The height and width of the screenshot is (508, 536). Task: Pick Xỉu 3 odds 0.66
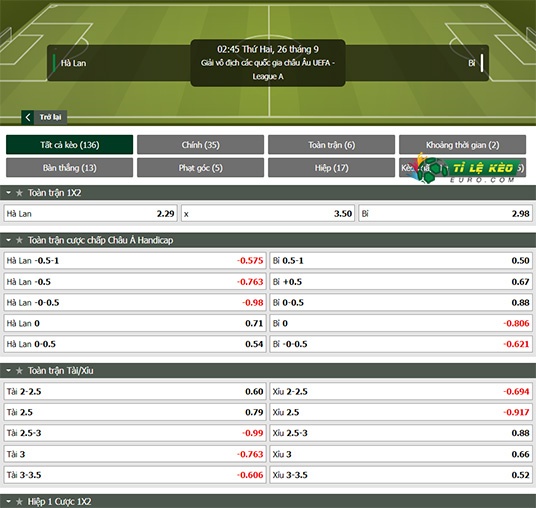(x=401, y=454)
